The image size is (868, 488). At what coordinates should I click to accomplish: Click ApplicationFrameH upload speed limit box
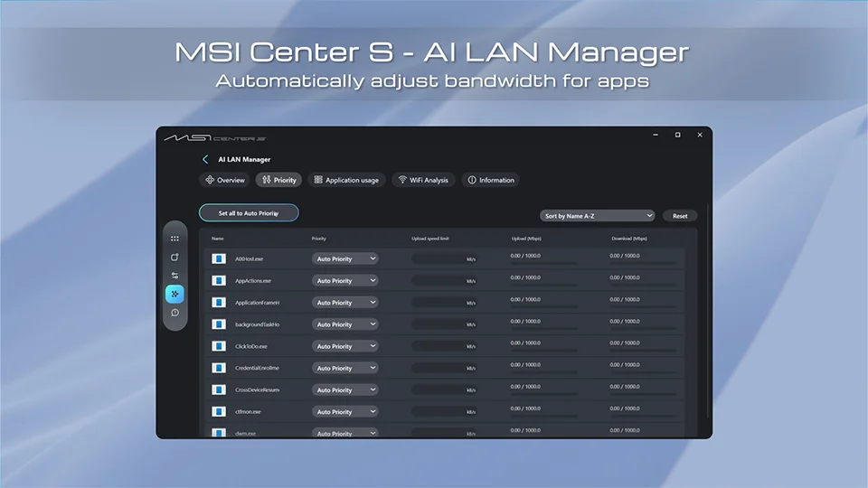[x=445, y=303]
